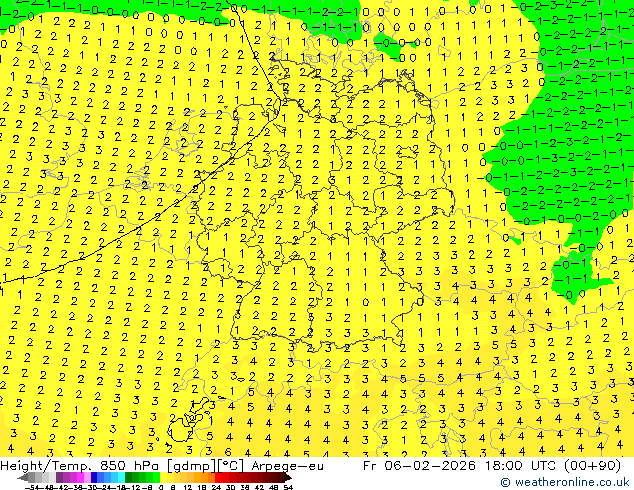This screenshot has width=634, height=490.
Task: Click the (00+90) forecast offset text
Action: pos(594,466)
